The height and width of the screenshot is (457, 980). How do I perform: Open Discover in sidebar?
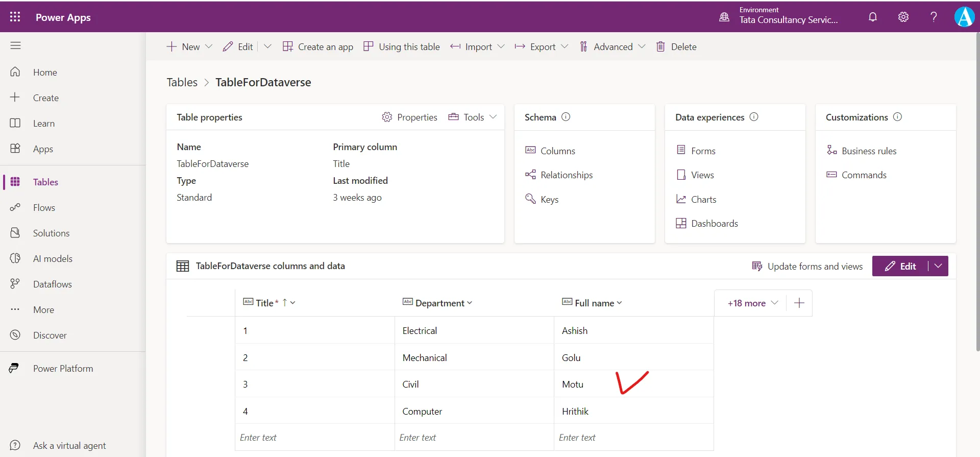[x=73, y=335]
